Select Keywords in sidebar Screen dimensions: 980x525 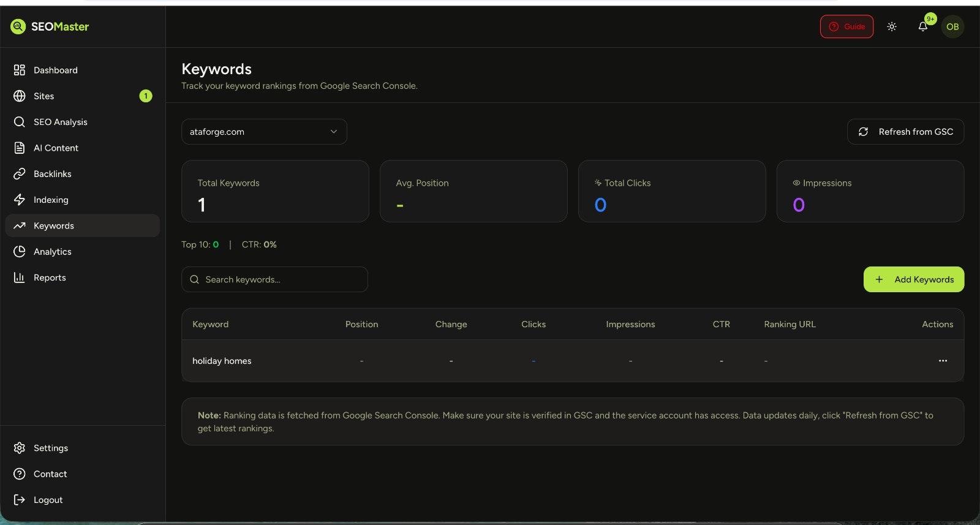coord(83,225)
